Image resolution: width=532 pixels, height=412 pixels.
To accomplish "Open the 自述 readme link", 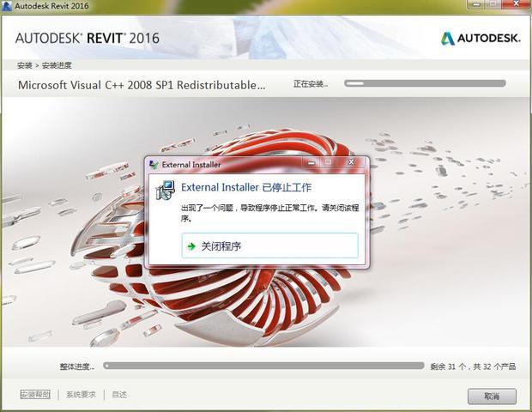I will pos(119,395).
